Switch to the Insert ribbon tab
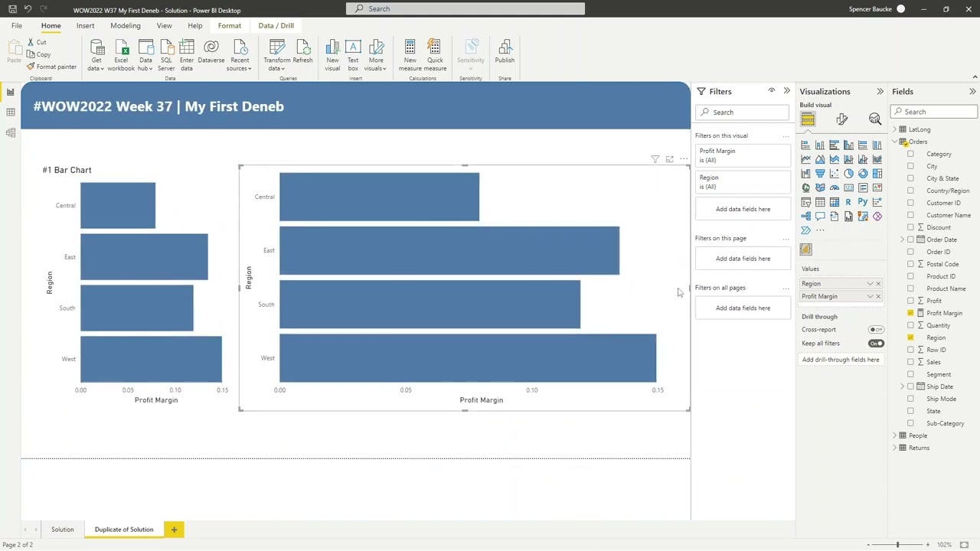This screenshot has height=551, width=980. point(85,26)
